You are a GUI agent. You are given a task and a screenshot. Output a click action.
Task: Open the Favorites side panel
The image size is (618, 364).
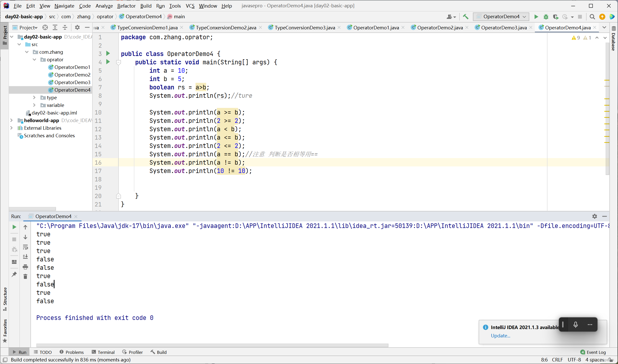point(5,331)
